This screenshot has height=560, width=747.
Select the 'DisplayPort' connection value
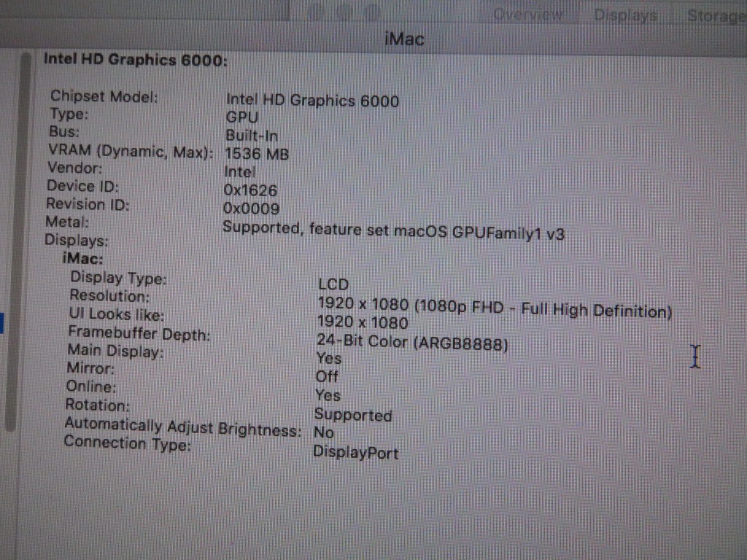click(x=355, y=452)
